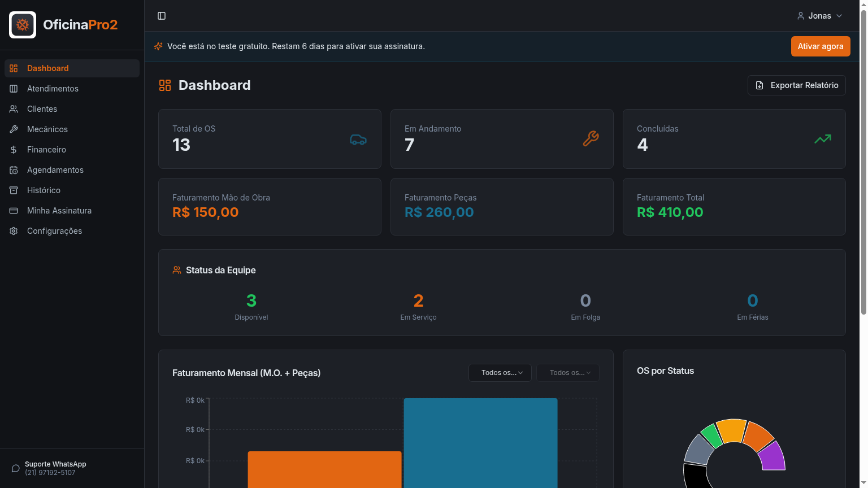Click the R$ 410,00 Faturamento Total value

[x=670, y=212]
